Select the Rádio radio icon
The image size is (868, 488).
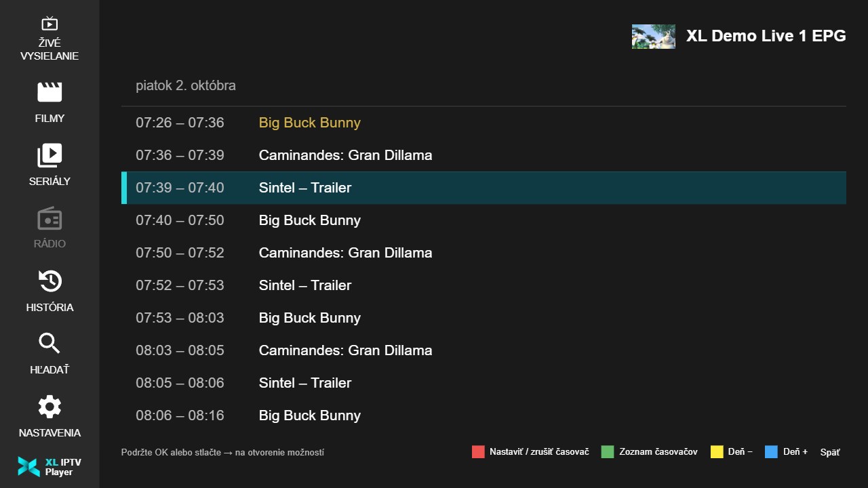(x=50, y=219)
